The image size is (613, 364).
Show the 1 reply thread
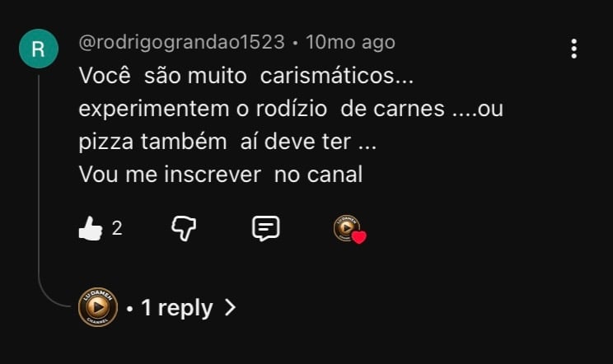(177, 308)
